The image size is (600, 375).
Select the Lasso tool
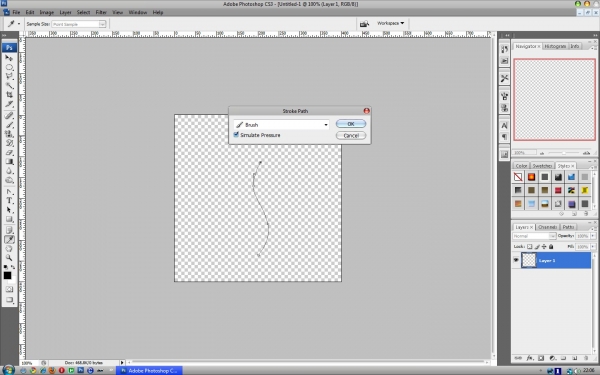tap(9, 77)
